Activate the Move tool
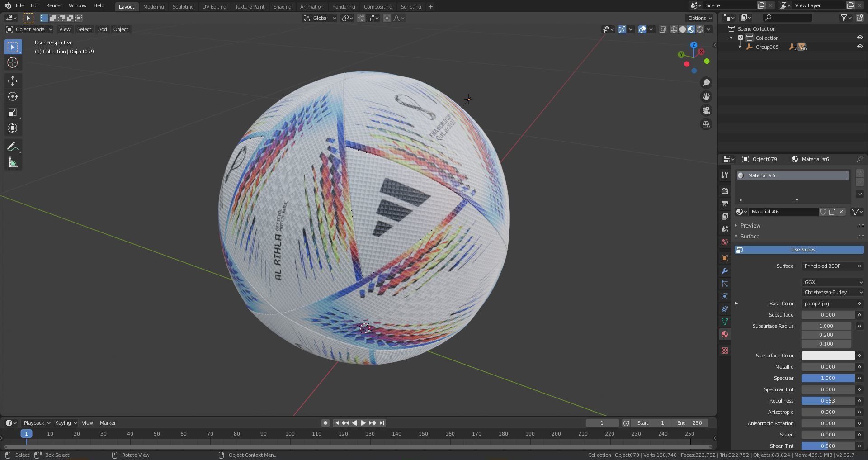 click(13, 81)
